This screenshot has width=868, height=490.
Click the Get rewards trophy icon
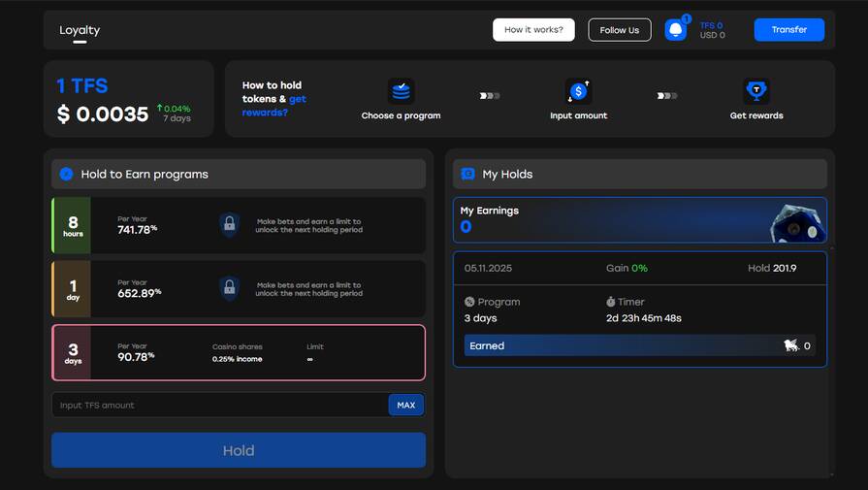click(x=756, y=91)
